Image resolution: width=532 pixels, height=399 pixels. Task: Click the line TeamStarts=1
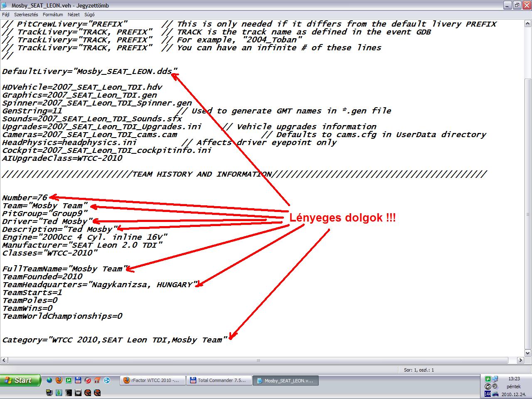click(x=32, y=293)
